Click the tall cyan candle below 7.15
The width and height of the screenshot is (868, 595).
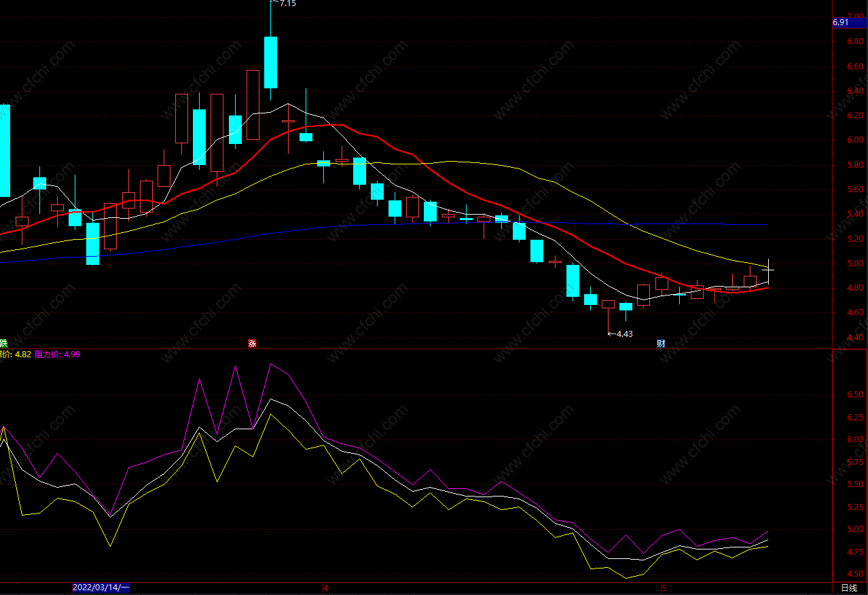[270, 62]
